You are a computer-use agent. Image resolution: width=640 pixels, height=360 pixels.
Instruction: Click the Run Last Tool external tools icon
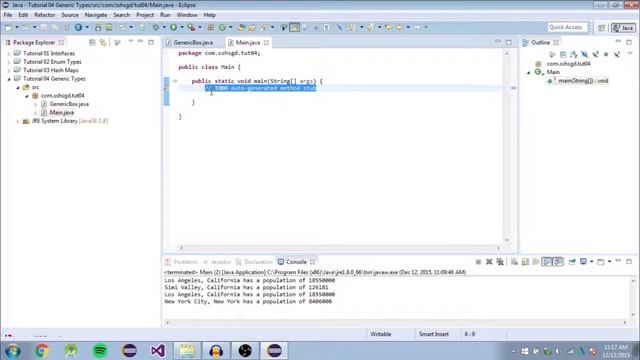(x=191, y=27)
